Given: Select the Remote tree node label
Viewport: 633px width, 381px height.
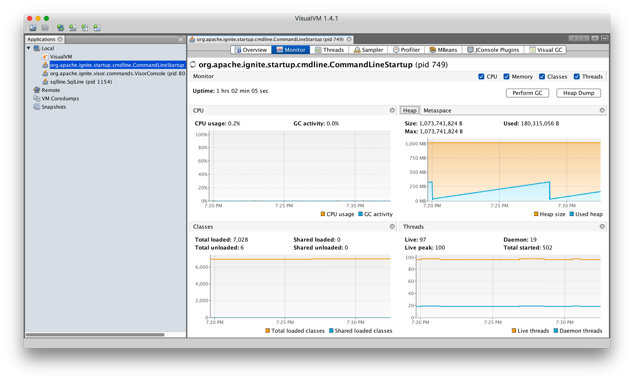Looking at the screenshot, I should coord(50,90).
